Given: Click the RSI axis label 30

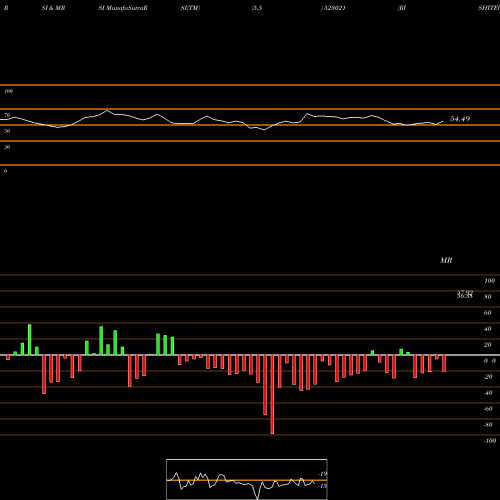Looking at the screenshot, I should (x=7, y=147).
